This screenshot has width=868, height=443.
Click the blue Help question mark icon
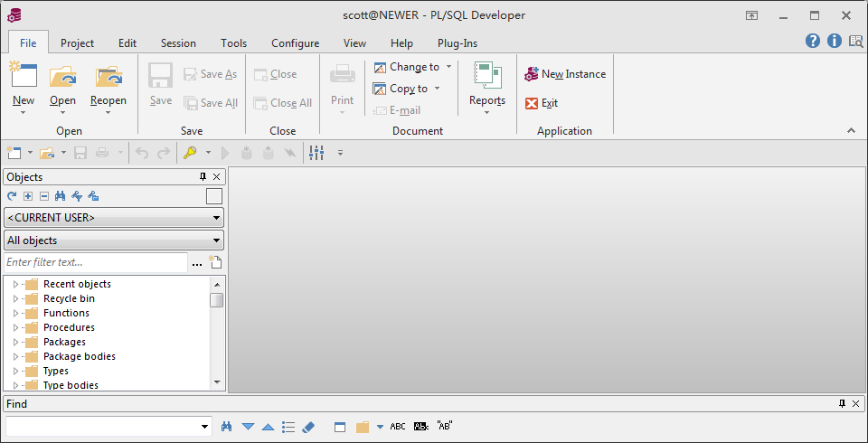pos(813,41)
